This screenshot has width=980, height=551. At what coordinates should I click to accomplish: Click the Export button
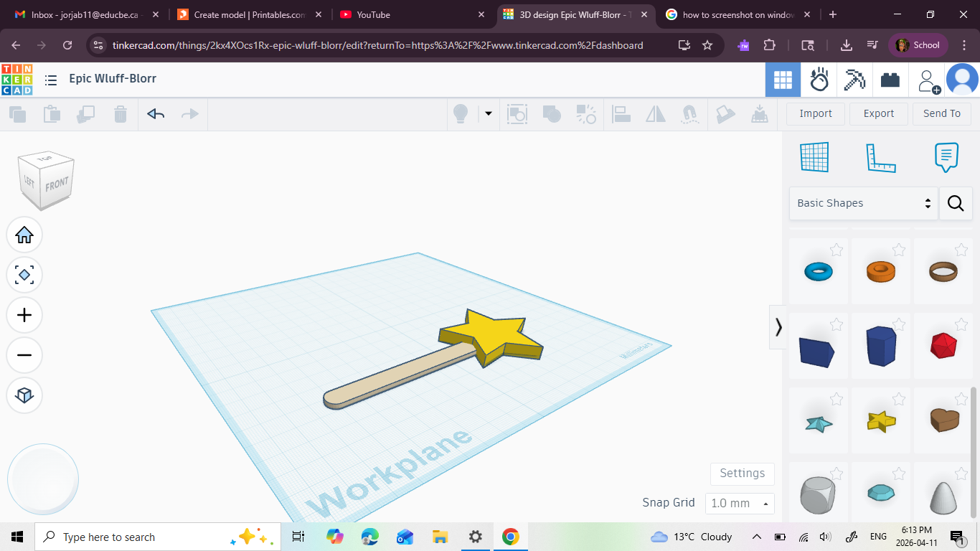pos(879,113)
